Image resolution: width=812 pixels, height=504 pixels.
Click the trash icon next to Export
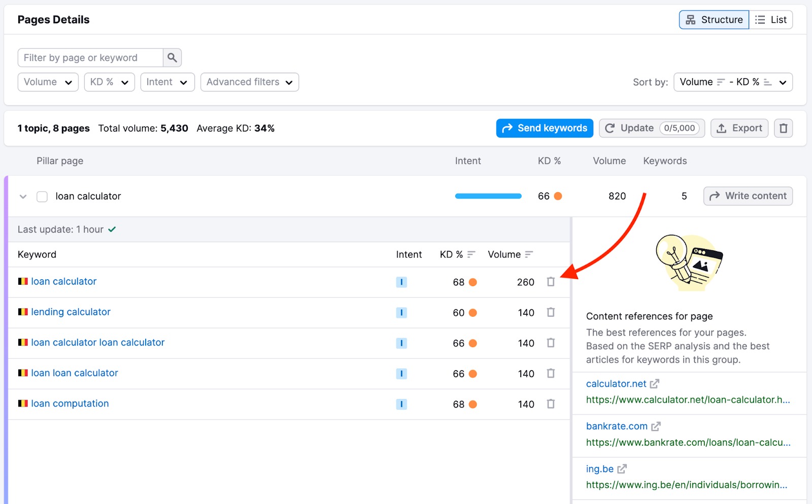point(783,128)
